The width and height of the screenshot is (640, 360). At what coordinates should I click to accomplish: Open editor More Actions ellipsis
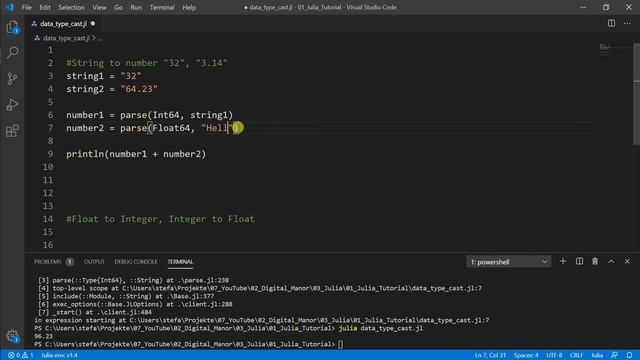(x=627, y=23)
